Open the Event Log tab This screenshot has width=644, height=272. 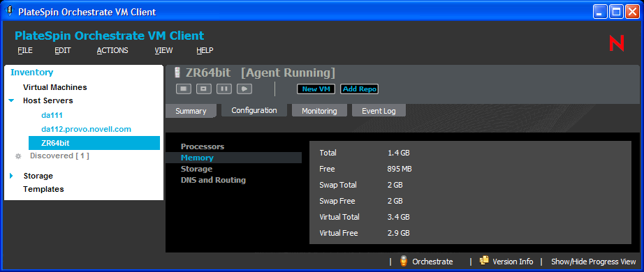(x=379, y=111)
